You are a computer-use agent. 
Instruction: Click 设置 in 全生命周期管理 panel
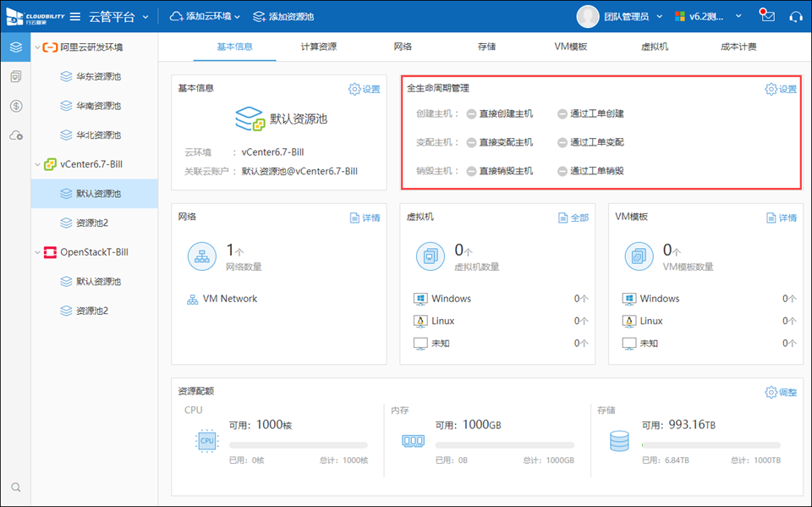click(x=781, y=89)
